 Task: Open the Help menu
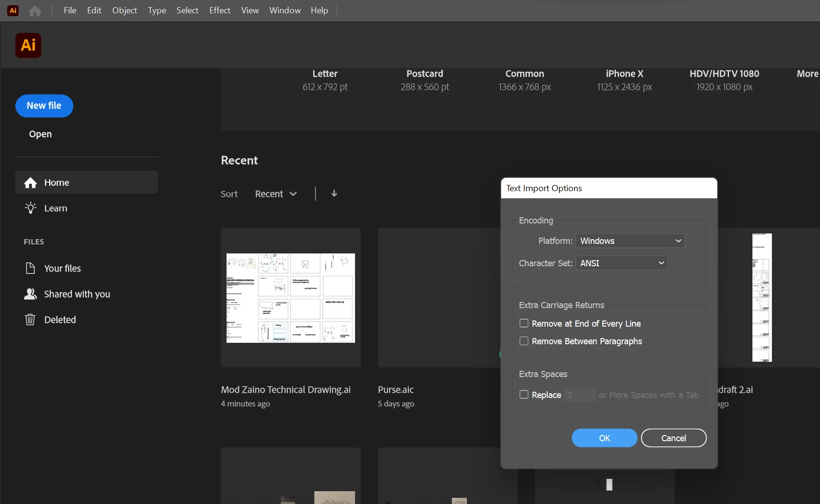click(319, 10)
